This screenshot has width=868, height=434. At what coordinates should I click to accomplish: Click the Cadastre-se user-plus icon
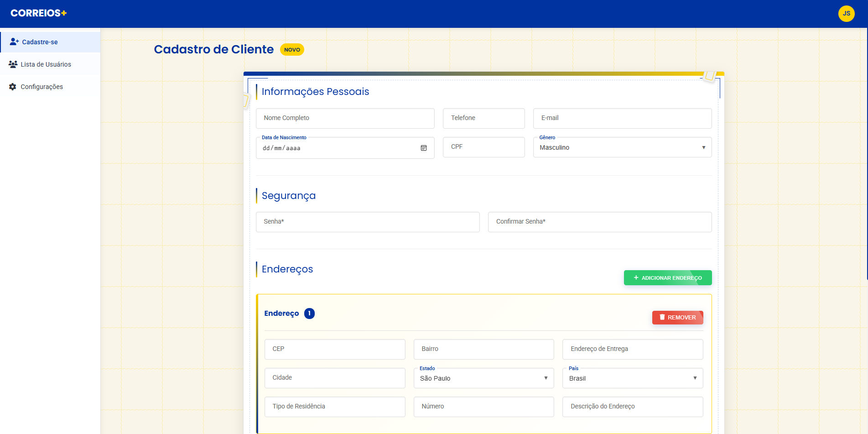click(14, 42)
